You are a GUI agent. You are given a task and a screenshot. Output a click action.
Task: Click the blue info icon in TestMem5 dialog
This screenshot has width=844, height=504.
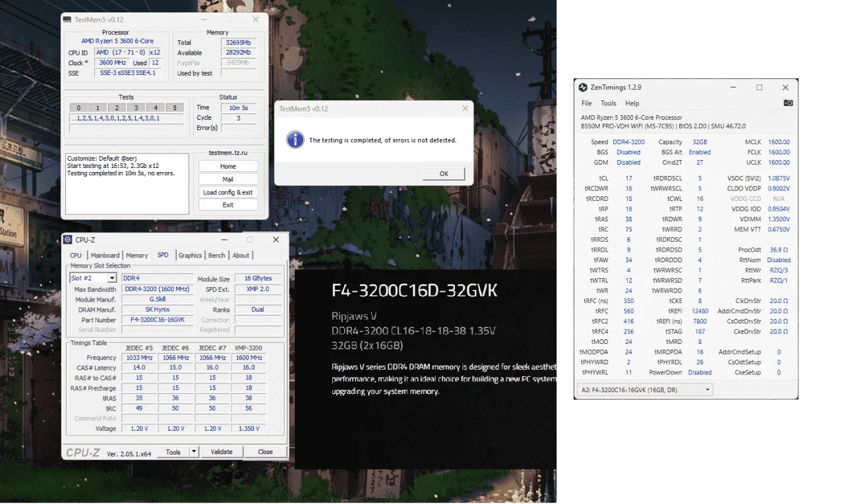pyautogui.click(x=296, y=140)
